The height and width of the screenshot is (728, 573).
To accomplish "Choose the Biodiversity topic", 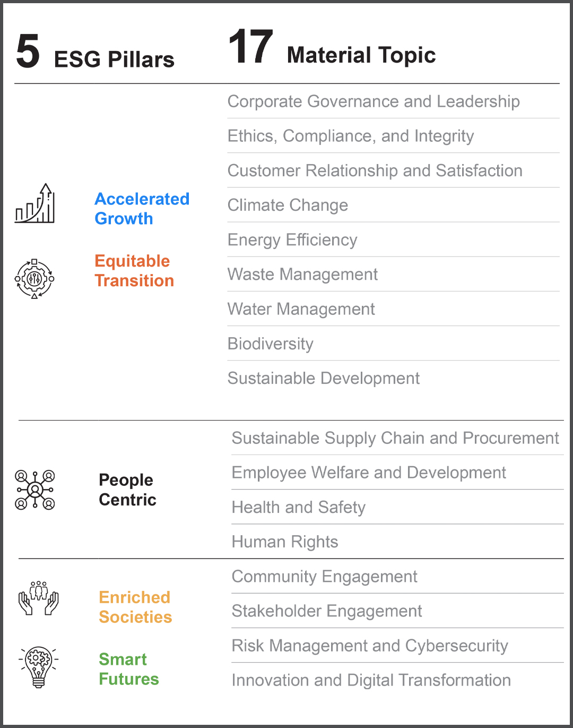I will (271, 344).
